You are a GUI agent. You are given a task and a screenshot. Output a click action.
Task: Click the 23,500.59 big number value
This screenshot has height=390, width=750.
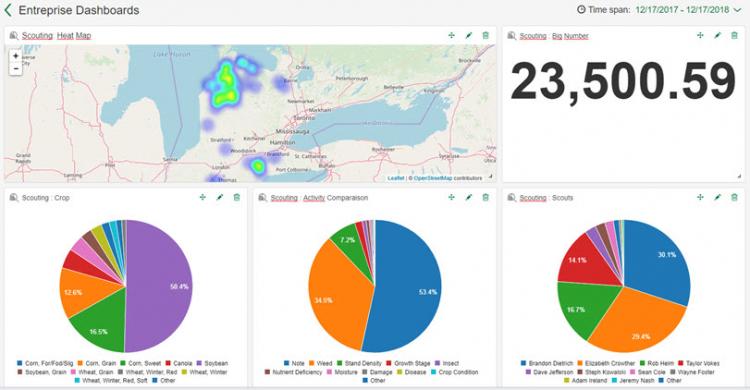(x=623, y=81)
